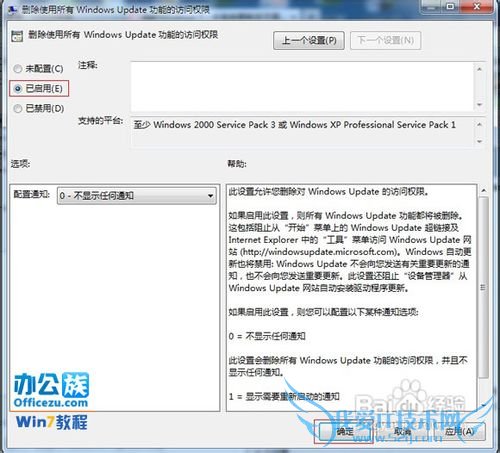Click the 配置通知 label
500x453 pixels.
point(31,194)
